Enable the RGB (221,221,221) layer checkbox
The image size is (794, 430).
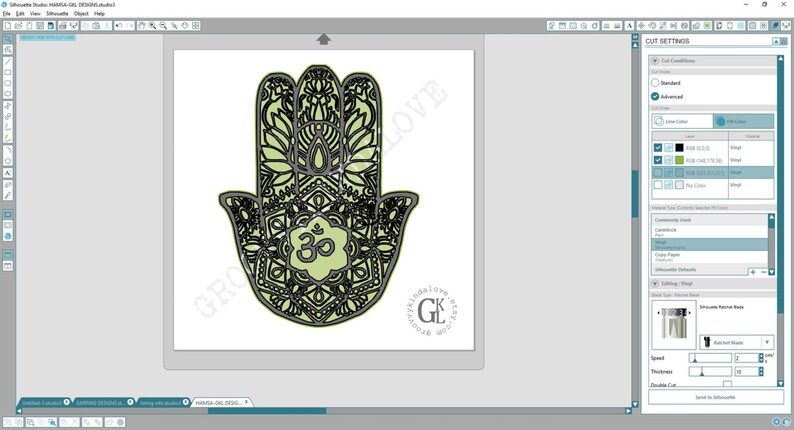[x=658, y=173]
